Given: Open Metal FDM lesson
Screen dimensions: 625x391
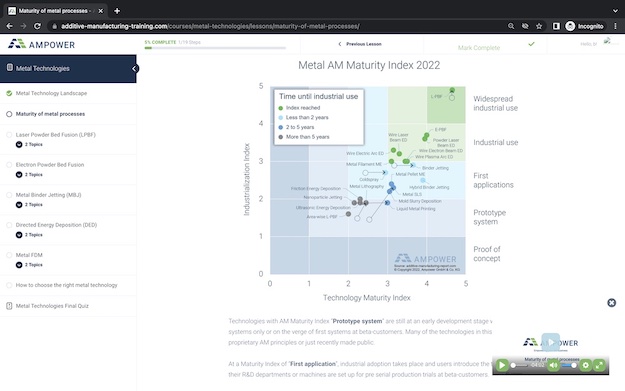Looking at the screenshot, I should (x=29, y=255).
